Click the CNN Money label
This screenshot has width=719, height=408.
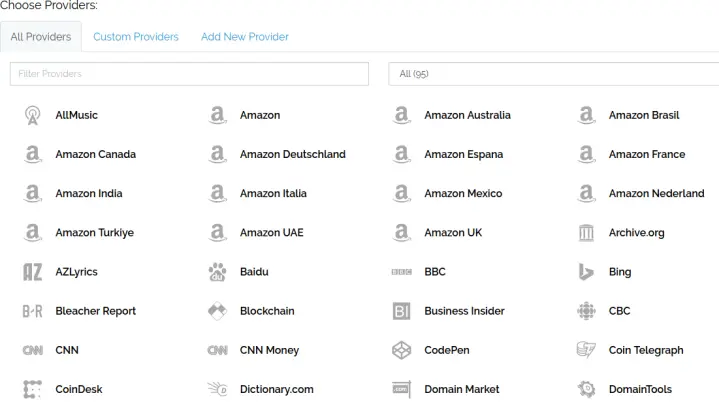click(269, 350)
